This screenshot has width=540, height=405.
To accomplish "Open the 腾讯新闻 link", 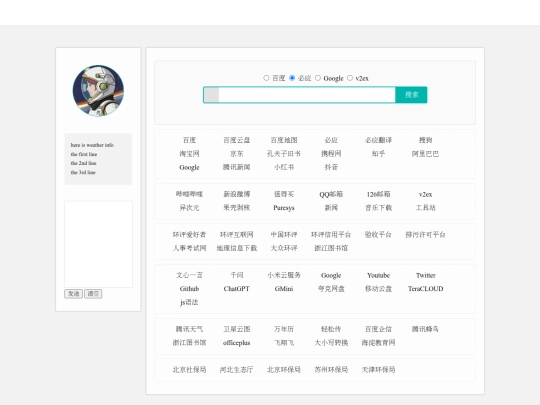I will [237, 167].
